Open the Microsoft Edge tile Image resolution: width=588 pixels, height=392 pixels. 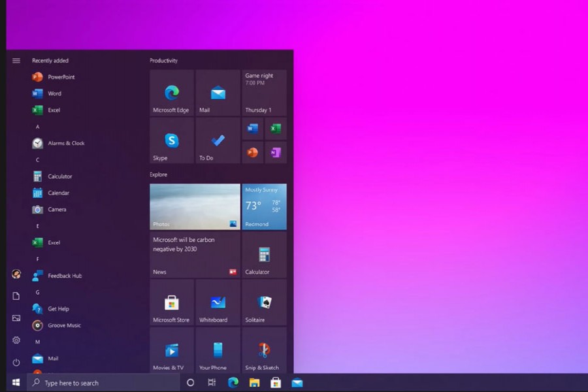[172, 93]
